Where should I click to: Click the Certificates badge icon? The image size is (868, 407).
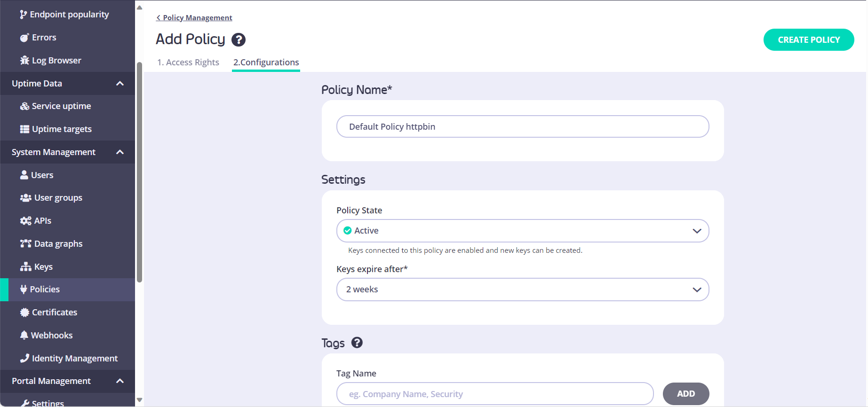tap(24, 313)
